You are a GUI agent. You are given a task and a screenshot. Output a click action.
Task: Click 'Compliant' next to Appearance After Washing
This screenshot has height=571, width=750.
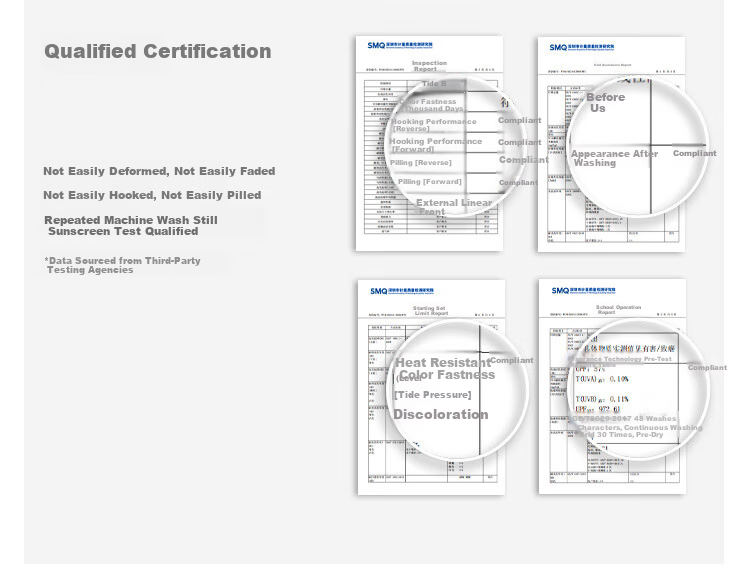pos(695,154)
